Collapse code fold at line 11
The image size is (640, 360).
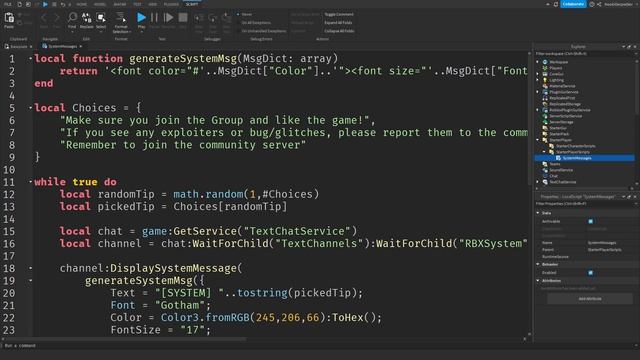pos(31,182)
